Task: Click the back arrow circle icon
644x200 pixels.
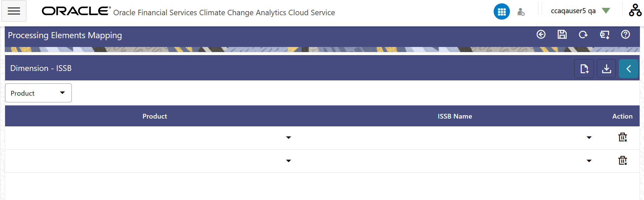Action: (x=541, y=34)
